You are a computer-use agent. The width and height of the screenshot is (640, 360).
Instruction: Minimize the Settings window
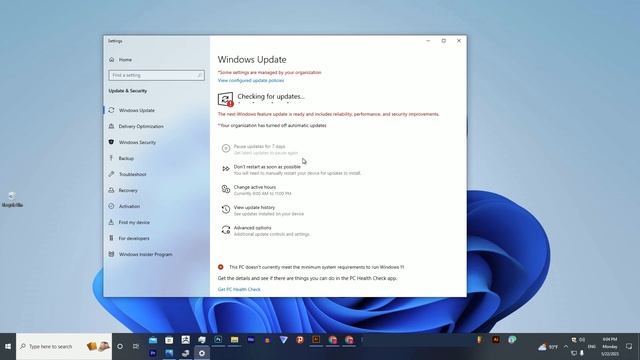click(x=428, y=41)
